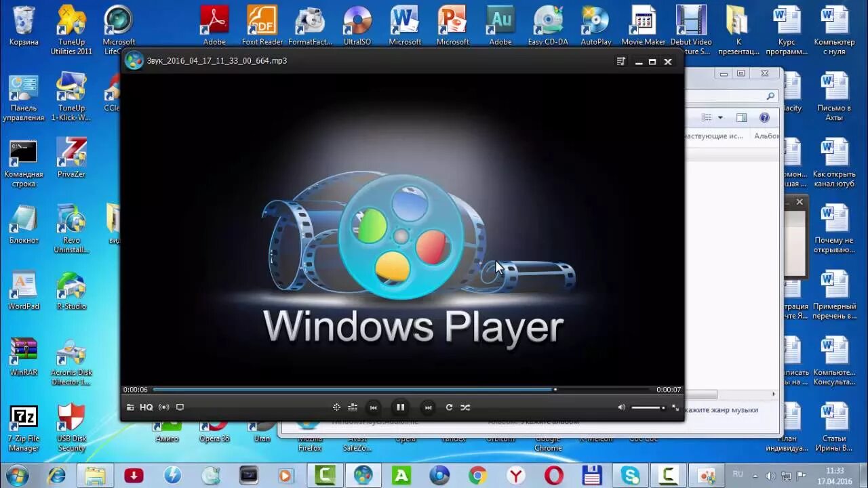Select the AutoPlay desktop icon

[x=596, y=26]
